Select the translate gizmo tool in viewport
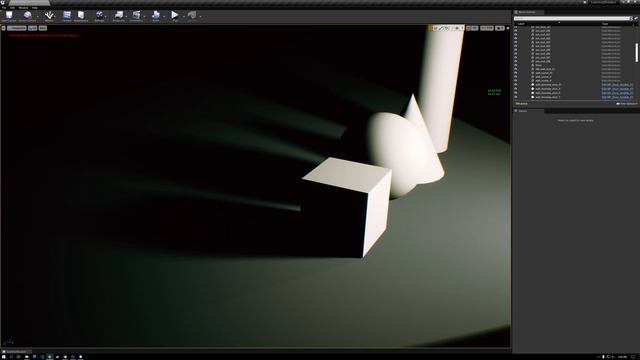 click(436, 28)
